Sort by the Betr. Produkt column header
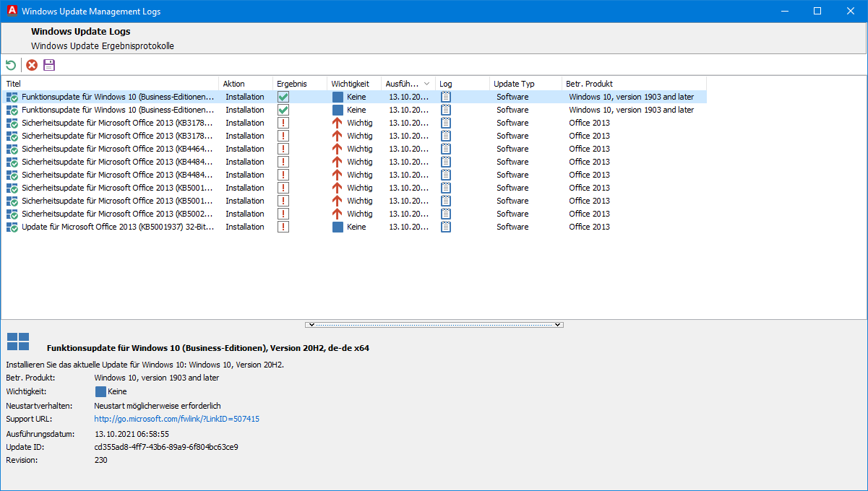Viewport: 868px width, 491px height. point(634,84)
